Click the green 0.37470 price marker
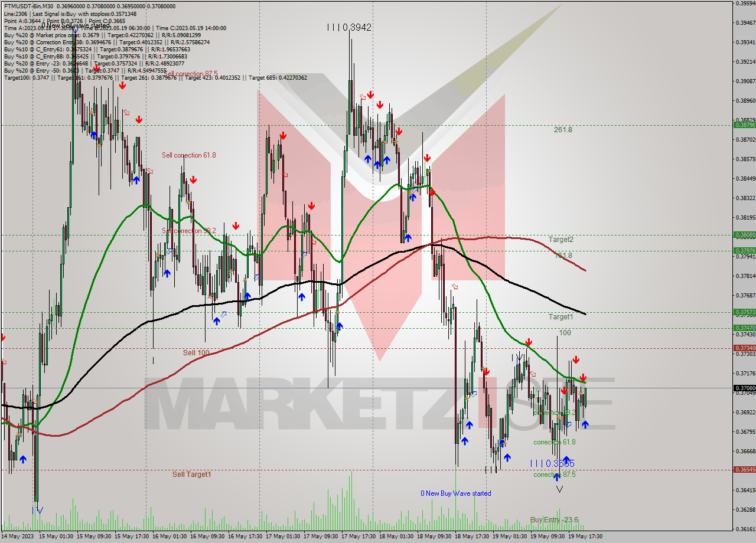The width and height of the screenshot is (756, 543). click(x=744, y=328)
